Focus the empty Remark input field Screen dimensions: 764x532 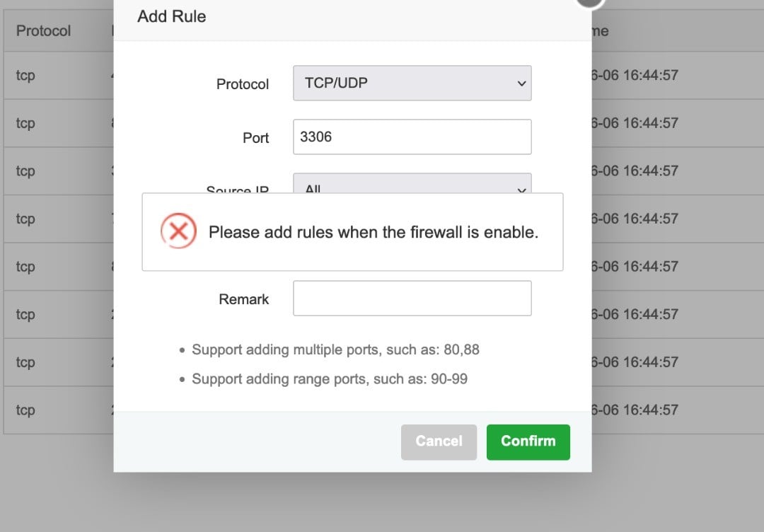point(412,299)
